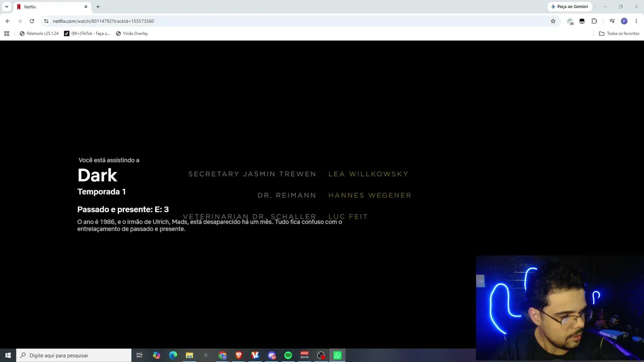644x362 pixels.
Task: Click the credit name "Lea Willkowsky"
Action: coord(368,174)
